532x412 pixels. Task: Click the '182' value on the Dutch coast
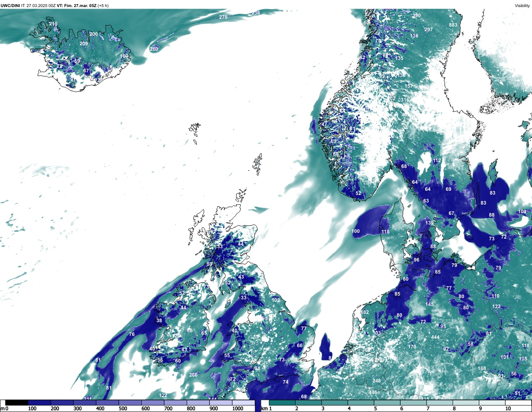(365, 312)
